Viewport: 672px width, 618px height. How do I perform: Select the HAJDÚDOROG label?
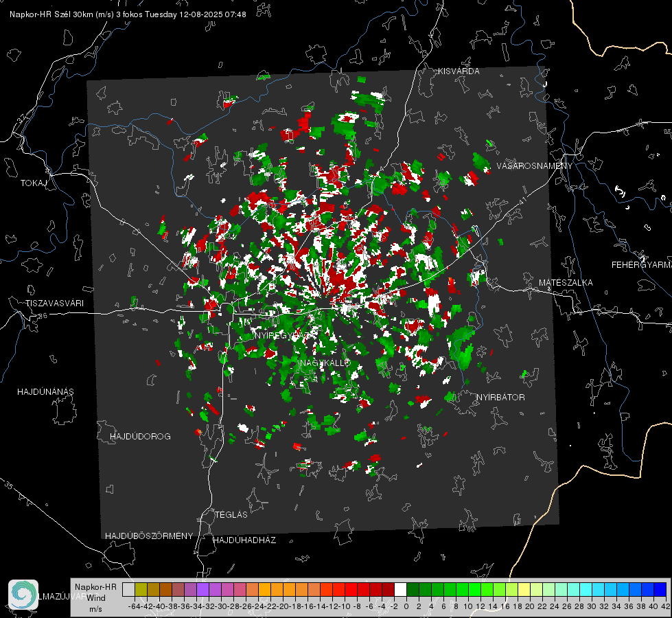coord(140,436)
